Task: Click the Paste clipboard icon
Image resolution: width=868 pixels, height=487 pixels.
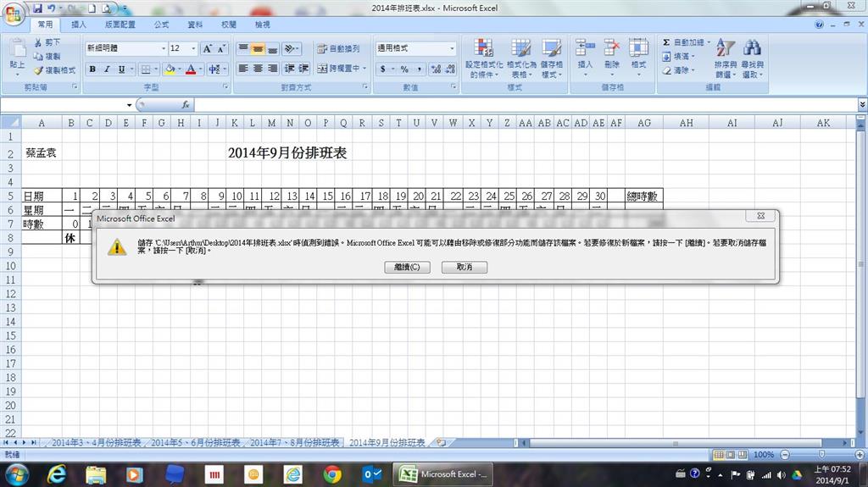Action: pyautogui.click(x=17, y=49)
